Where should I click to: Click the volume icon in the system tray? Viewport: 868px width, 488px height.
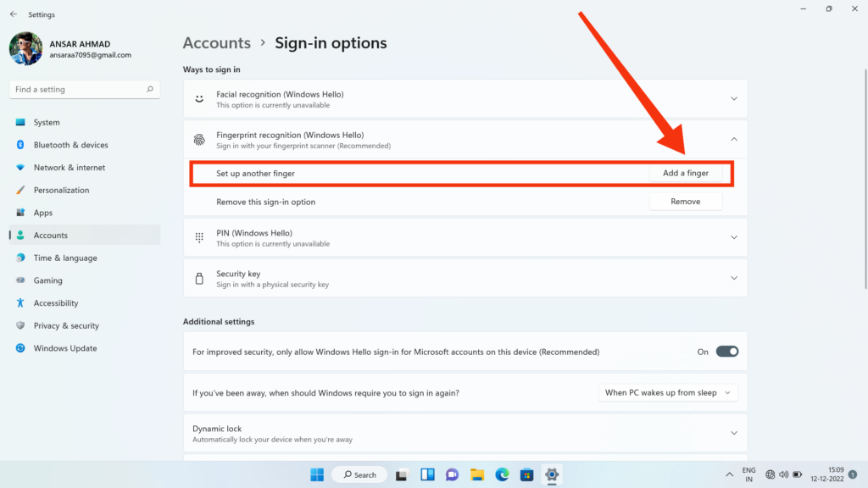click(x=784, y=474)
